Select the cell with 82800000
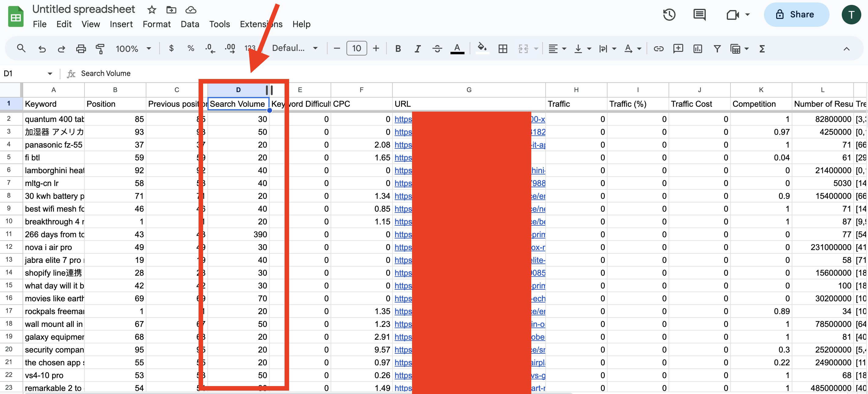Viewport: 868px width, 394px height. pos(823,119)
